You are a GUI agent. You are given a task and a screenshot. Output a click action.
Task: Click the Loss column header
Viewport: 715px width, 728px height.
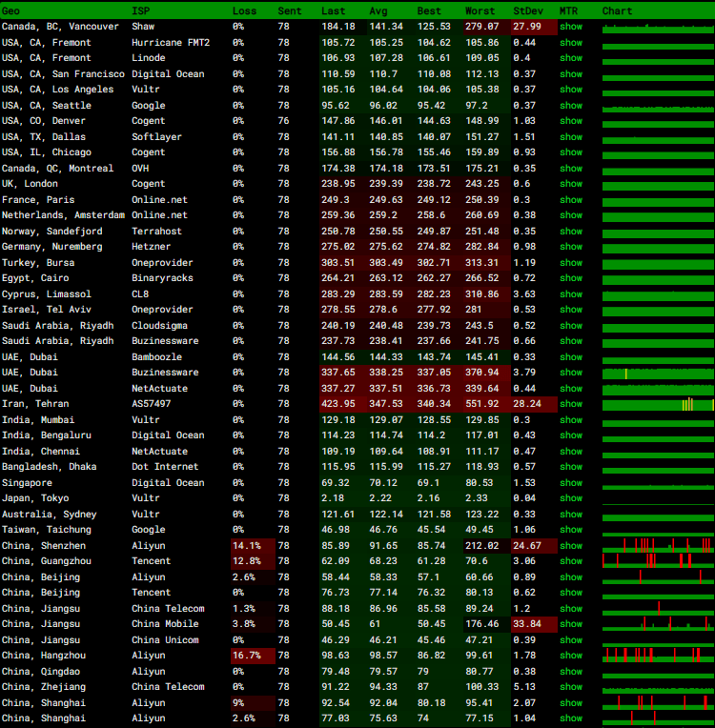pyautogui.click(x=244, y=10)
